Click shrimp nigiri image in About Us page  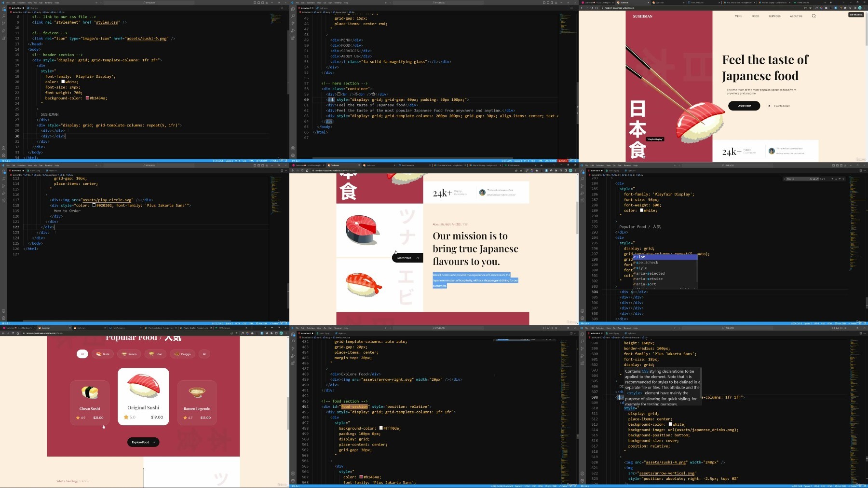click(363, 284)
